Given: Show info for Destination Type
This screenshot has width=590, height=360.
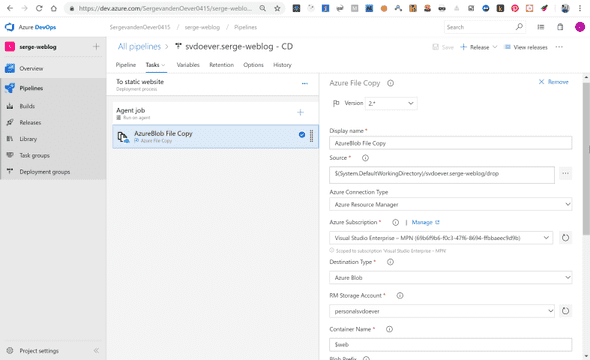Looking at the screenshot, I should (x=391, y=262).
